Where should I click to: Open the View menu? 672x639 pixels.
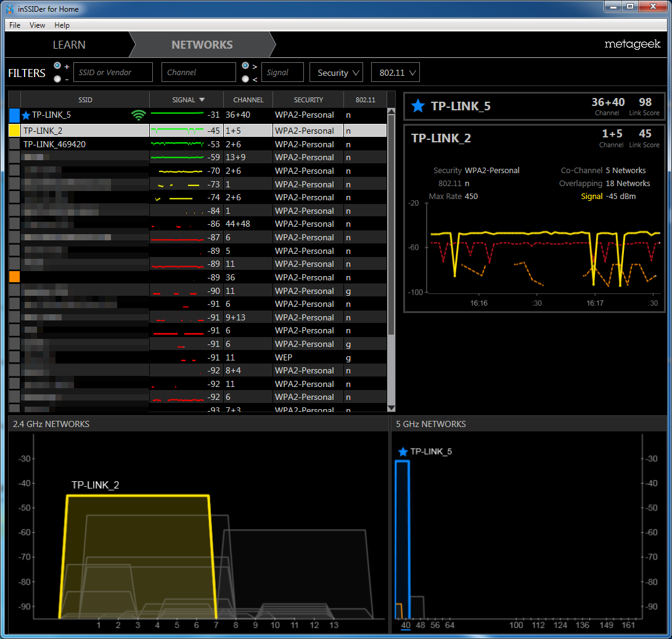click(x=37, y=25)
